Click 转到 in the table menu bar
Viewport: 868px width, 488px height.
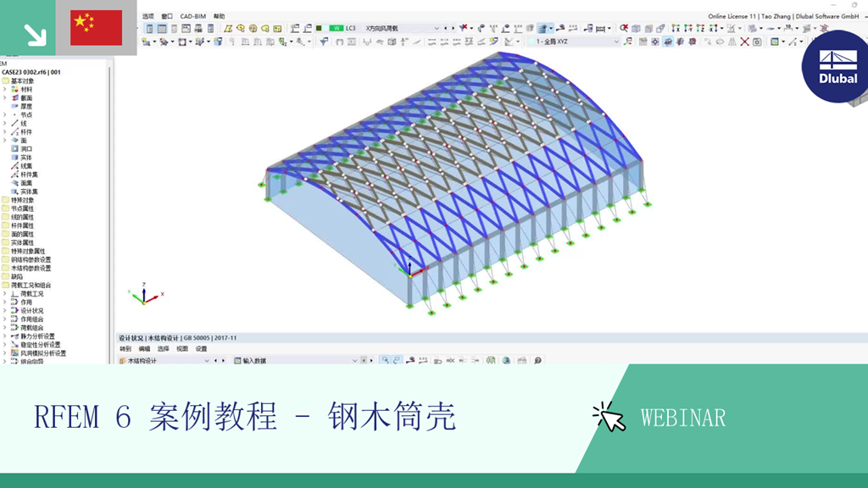125,349
